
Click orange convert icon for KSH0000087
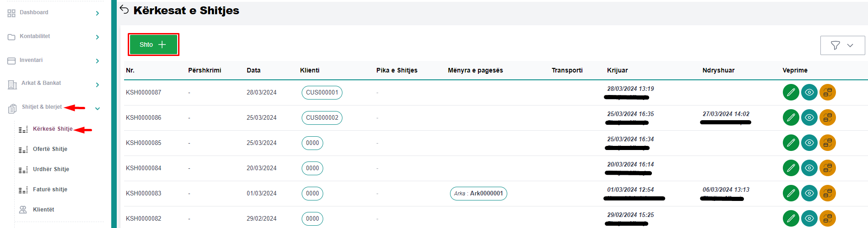[x=827, y=92]
